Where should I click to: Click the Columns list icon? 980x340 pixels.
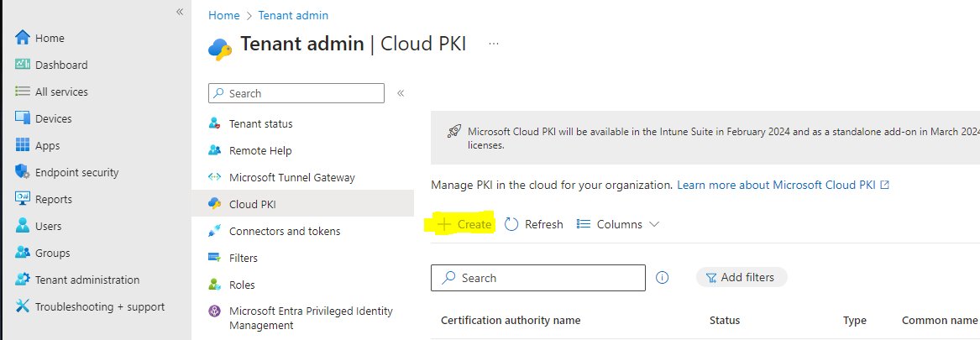point(583,224)
